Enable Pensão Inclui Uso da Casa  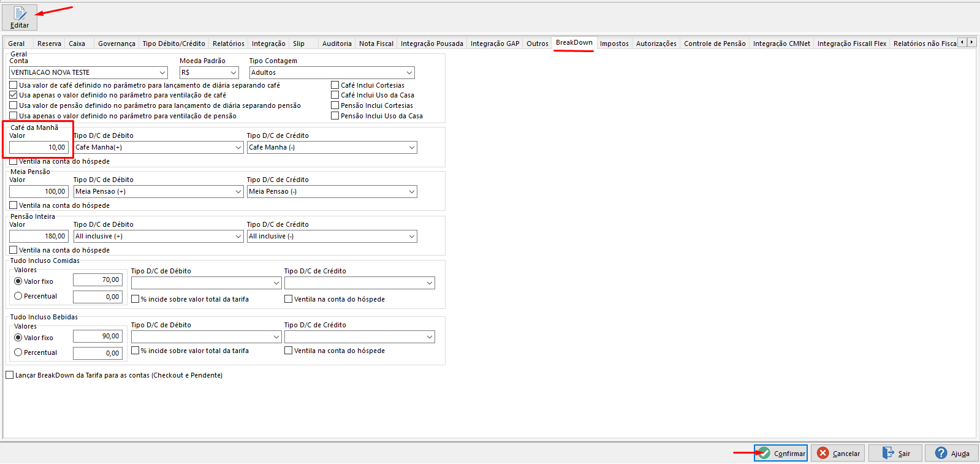[x=335, y=116]
